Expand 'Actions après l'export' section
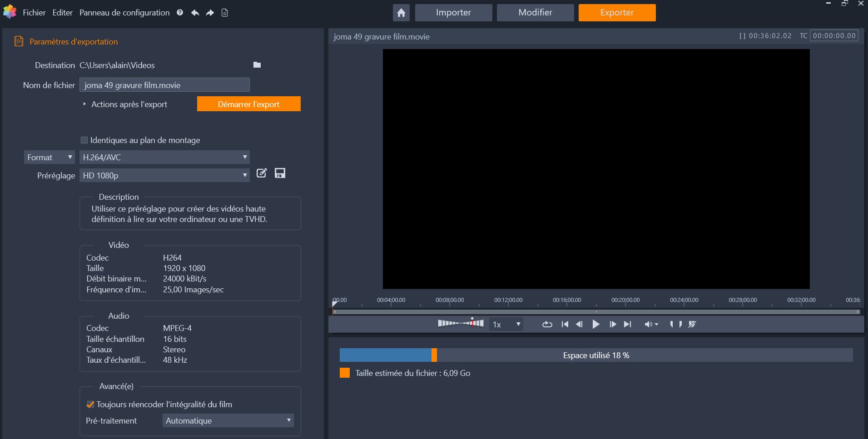Image resolution: width=868 pixels, height=439 pixels. (x=84, y=104)
